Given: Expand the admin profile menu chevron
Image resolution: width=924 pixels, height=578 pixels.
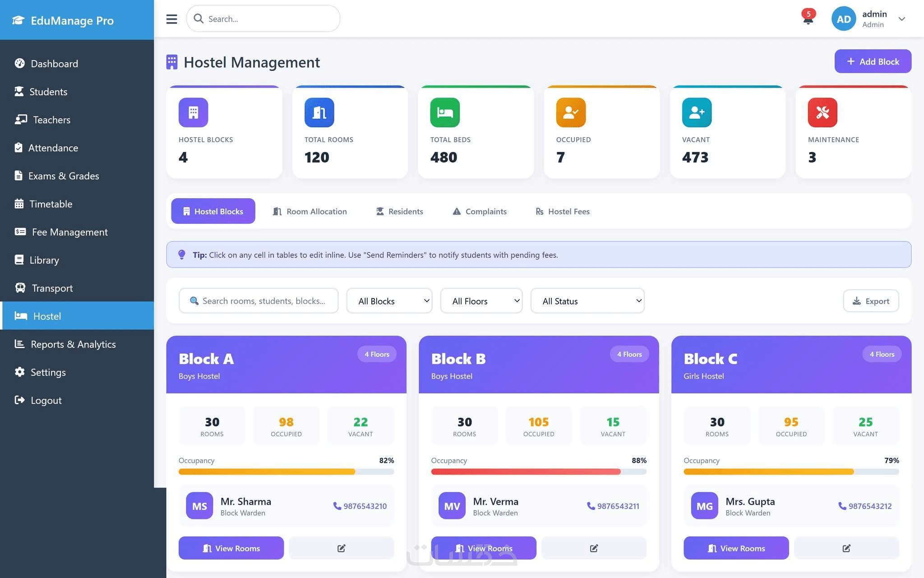Looking at the screenshot, I should tap(901, 19).
